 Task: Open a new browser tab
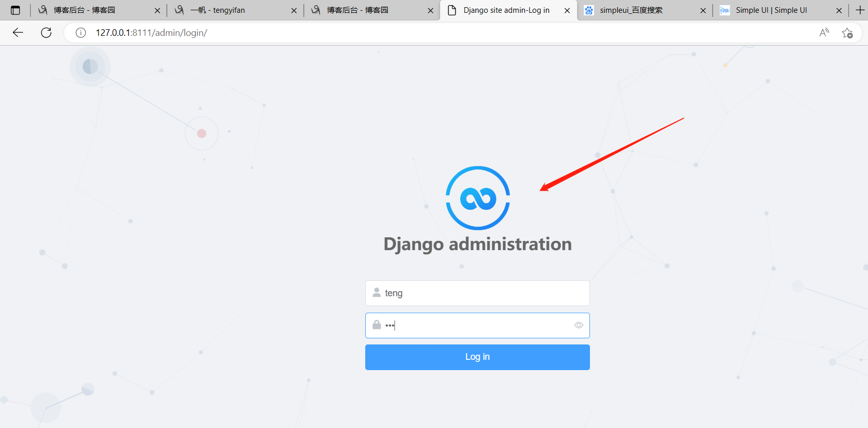[860, 10]
